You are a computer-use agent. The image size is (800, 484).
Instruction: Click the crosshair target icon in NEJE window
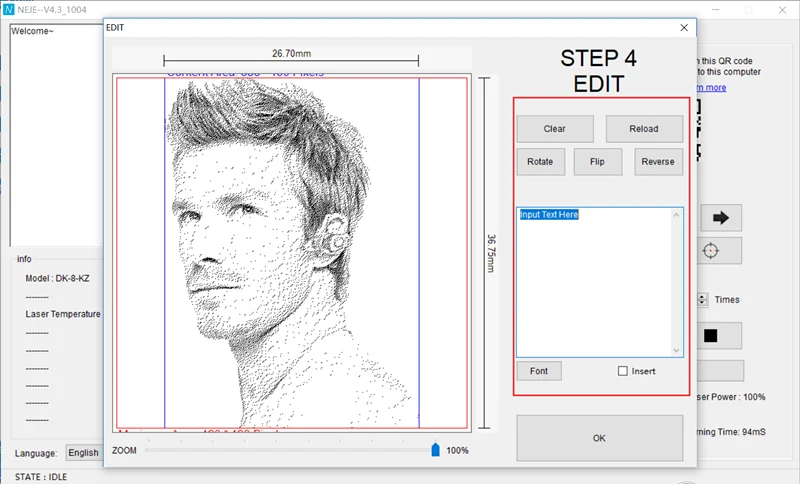(x=711, y=251)
